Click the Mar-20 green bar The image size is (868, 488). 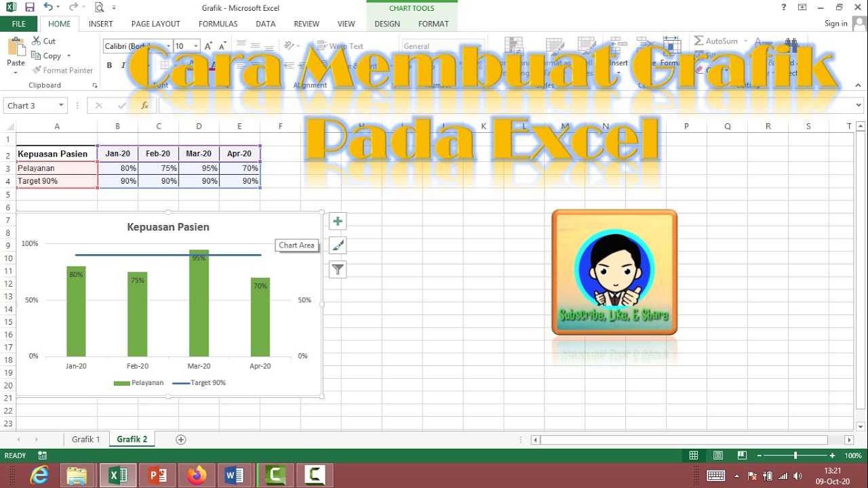[199, 304]
